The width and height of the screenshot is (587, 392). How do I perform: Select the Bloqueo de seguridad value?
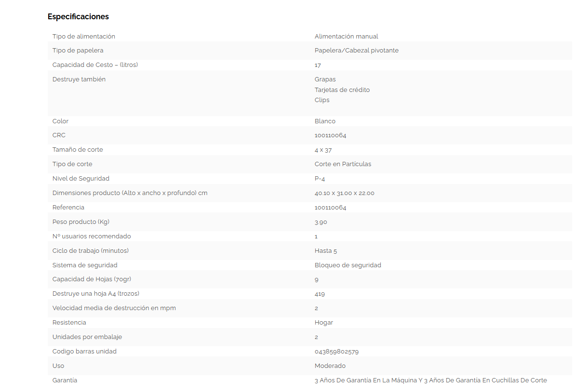[x=347, y=265]
